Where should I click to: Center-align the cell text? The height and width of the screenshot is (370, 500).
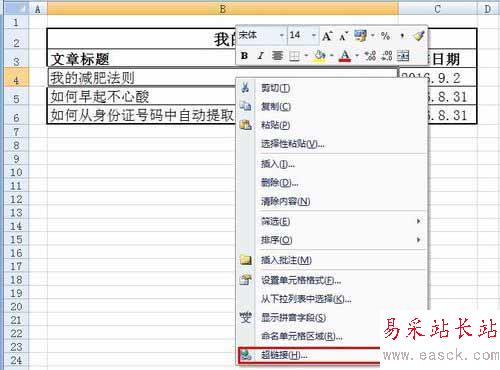coord(277,56)
